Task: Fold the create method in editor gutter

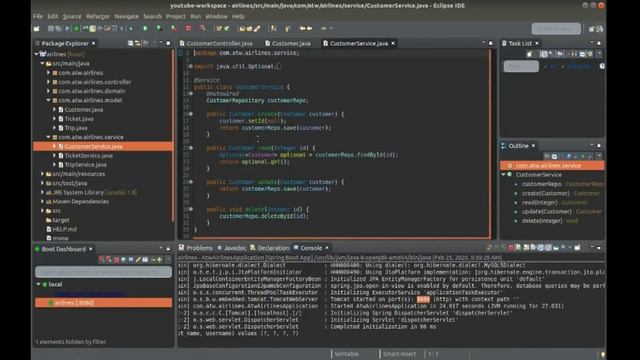Action: point(191,114)
